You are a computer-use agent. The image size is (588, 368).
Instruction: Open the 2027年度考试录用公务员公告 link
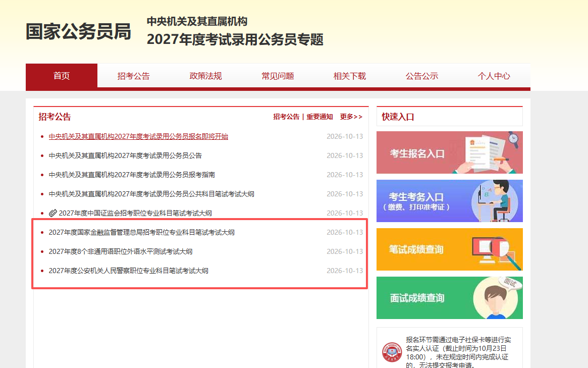(125, 155)
